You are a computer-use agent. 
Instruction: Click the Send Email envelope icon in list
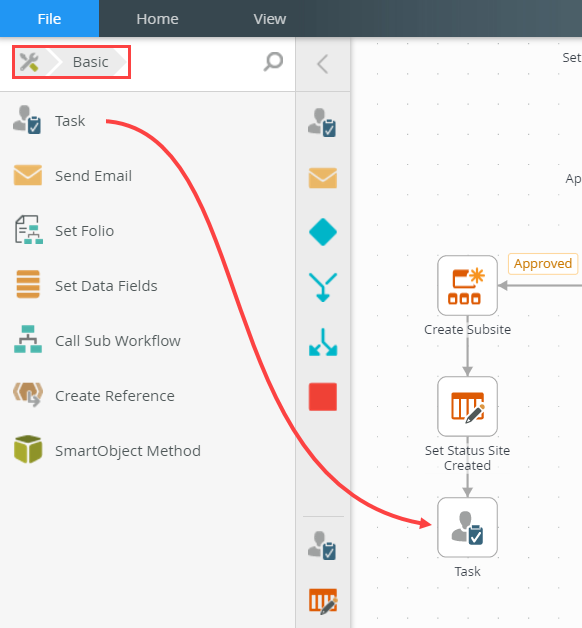(x=28, y=175)
